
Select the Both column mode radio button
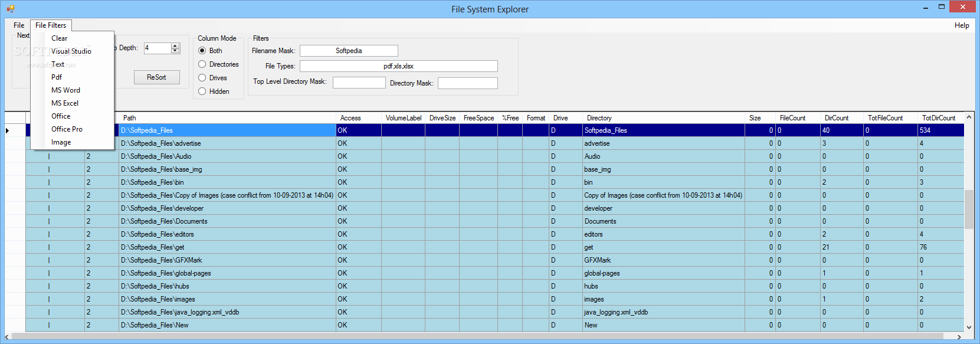point(202,51)
